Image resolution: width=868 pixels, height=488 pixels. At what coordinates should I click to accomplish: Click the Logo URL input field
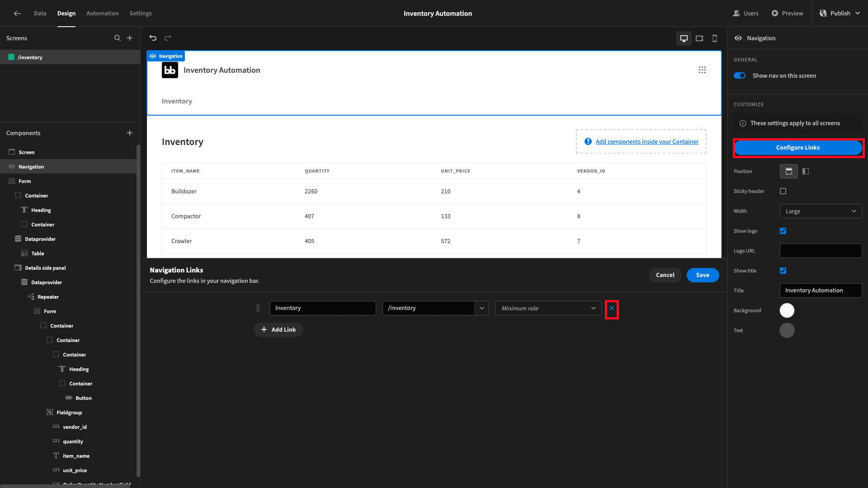pyautogui.click(x=821, y=251)
